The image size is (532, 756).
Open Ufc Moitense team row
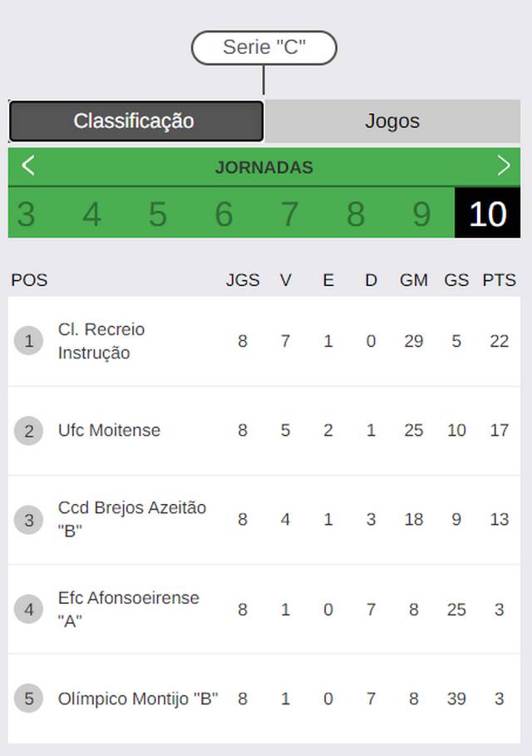pos(264,431)
